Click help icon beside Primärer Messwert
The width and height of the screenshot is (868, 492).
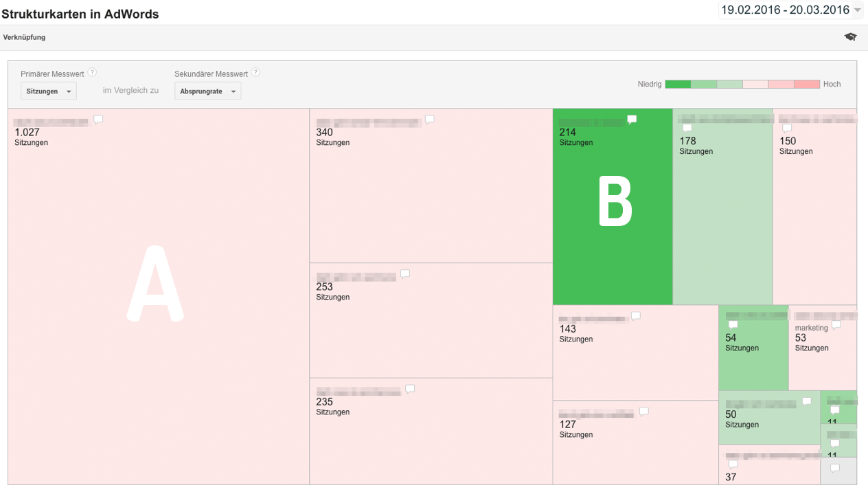(x=92, y=73)
